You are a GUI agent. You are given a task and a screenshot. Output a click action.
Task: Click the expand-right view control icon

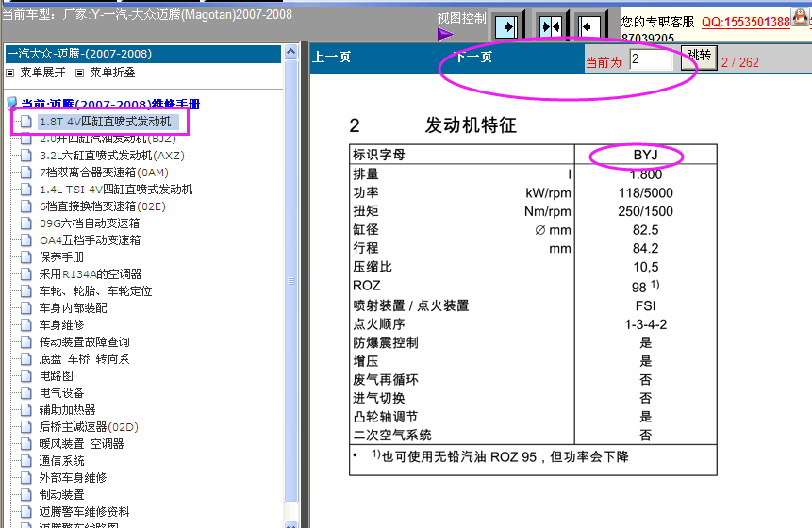(506, 26)
